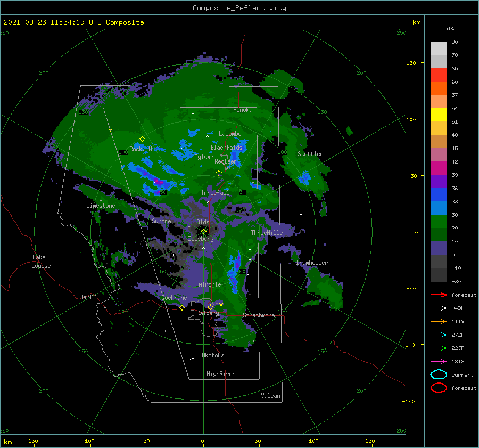Click the magenta storm core southeast of RockyMH
479x448 pixels.
159,183
